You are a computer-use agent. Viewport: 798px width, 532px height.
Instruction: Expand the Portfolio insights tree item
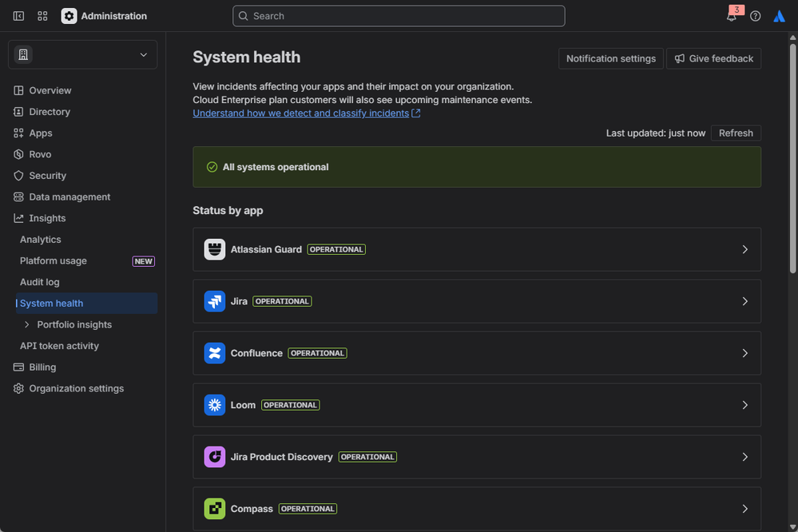(x=27, y=325)
